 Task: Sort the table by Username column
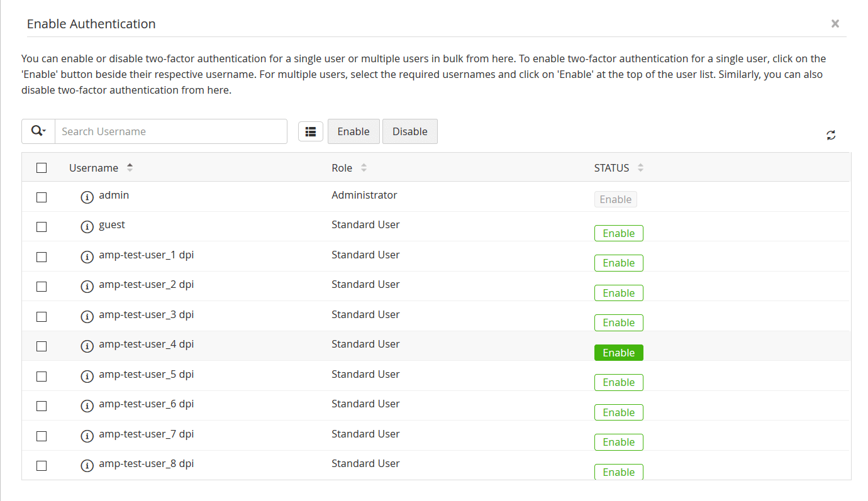130,168
